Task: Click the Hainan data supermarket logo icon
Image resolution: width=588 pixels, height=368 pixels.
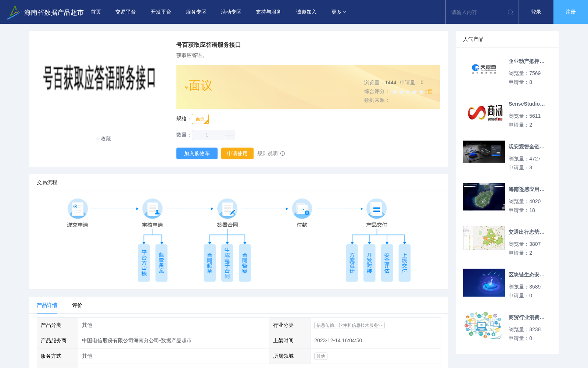Action: [14, 12]
